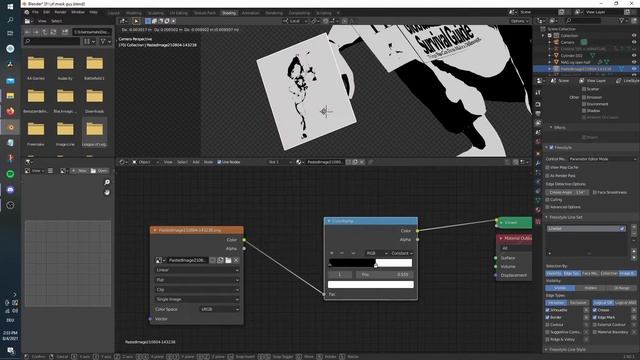Open the sRGB color space dropdown

coord(220,309)
